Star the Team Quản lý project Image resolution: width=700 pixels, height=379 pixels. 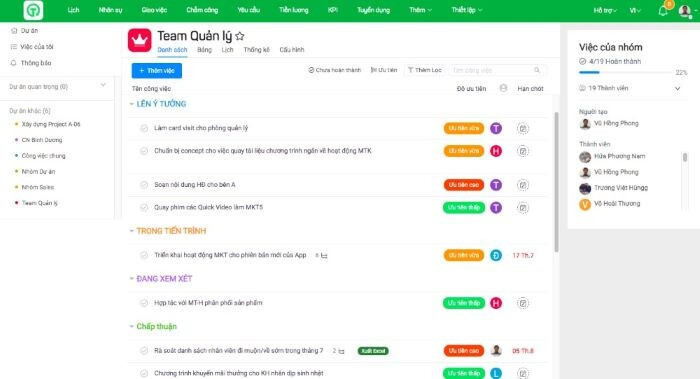tap(240, 36)
